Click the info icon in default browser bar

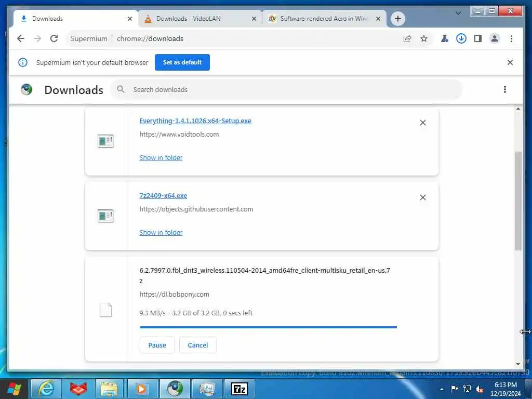tap(23, 62)
